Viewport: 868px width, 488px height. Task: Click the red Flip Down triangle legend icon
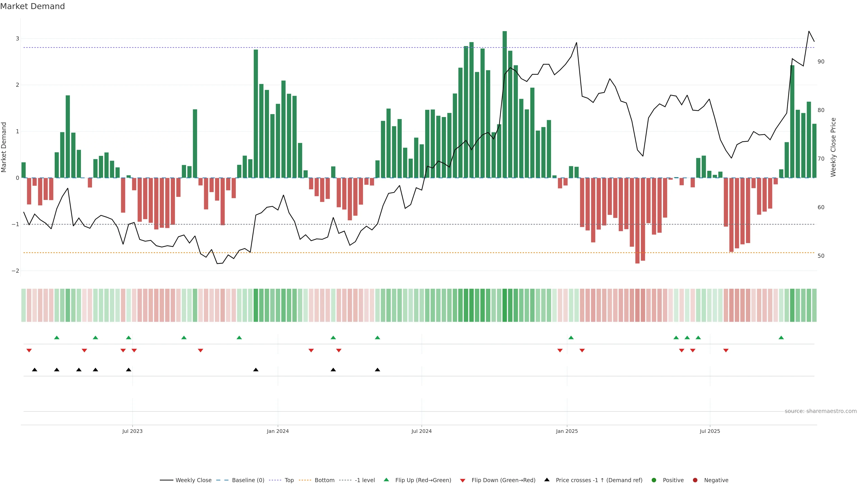(463, 480)
